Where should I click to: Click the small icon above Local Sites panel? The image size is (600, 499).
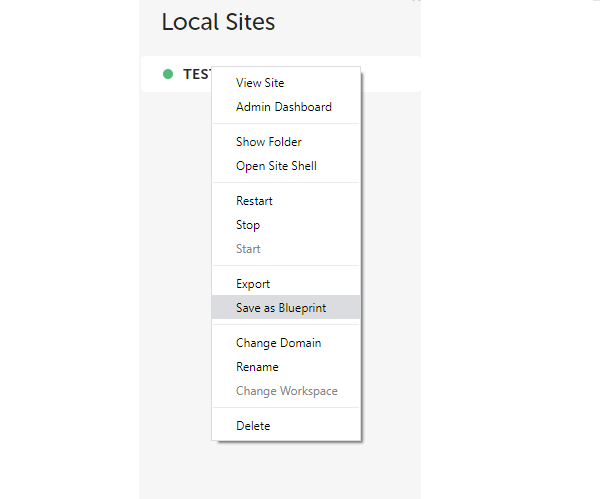point(415,2)
